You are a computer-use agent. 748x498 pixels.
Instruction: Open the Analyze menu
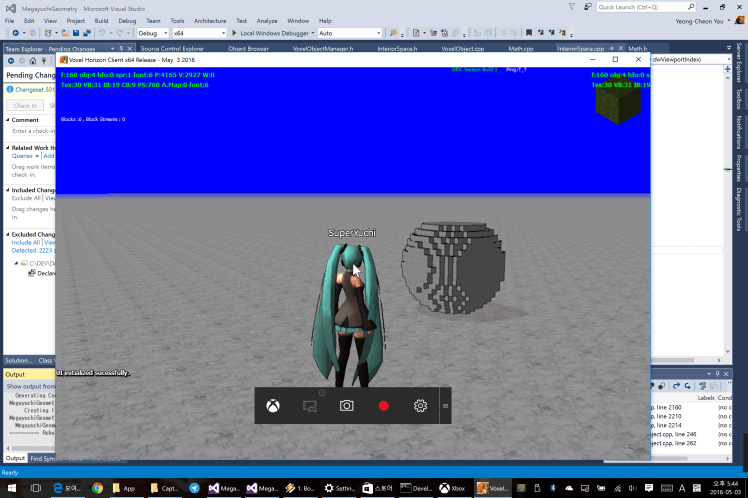tap(267, 21)
